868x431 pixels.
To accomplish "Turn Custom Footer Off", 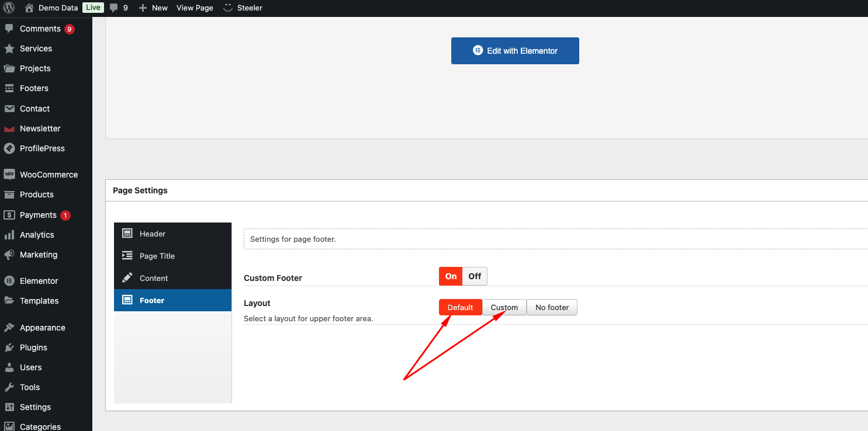I will tap(475, 276).
